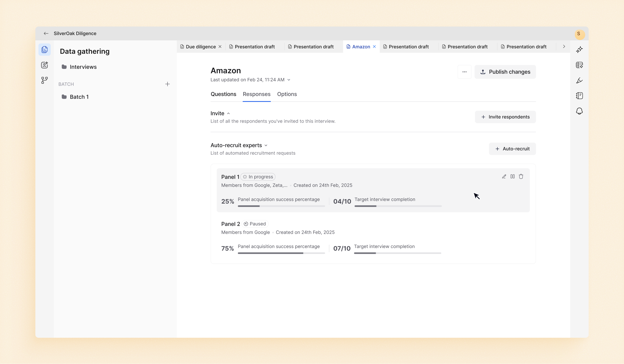
Task: Open the Questions tab
Action: pyautogui.click(x=223, y=94)
